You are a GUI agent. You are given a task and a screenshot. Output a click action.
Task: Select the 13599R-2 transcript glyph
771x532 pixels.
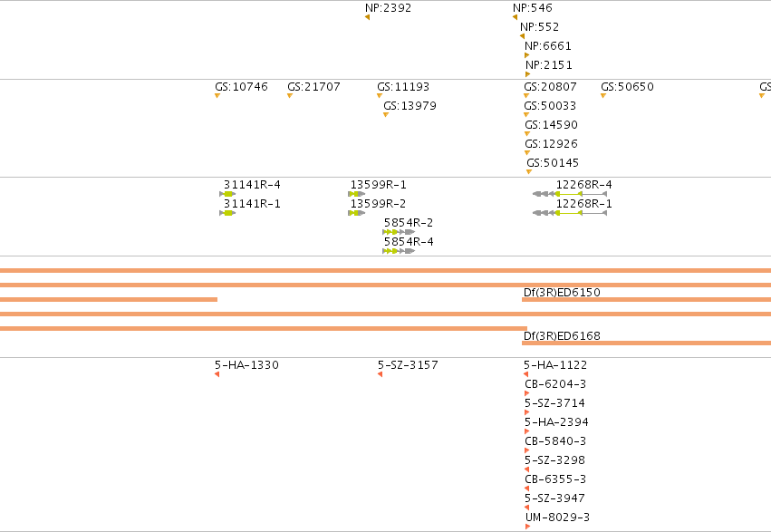click(356, 213)
